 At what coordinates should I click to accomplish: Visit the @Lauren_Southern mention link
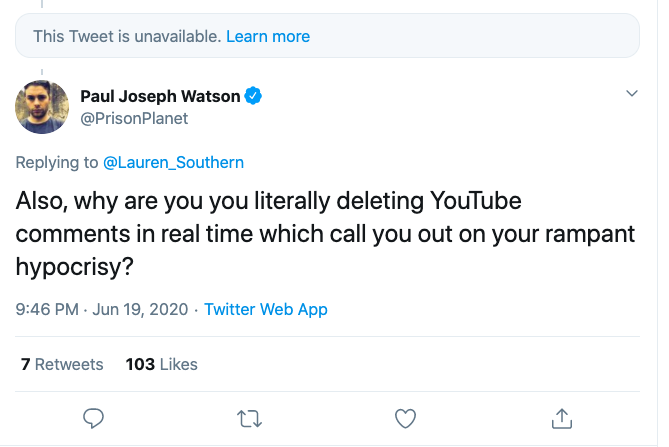[x=173, y=162]
